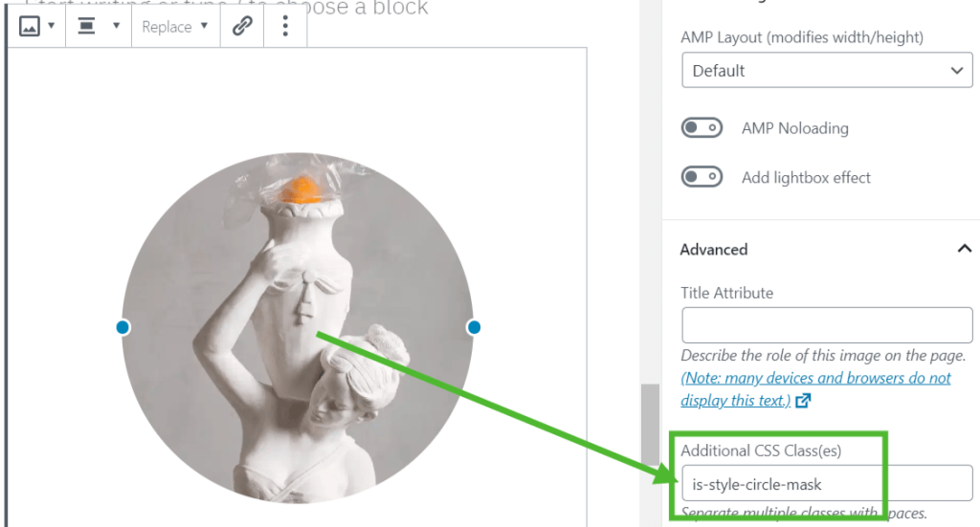Click the center alignment icon

click(86, 26)
